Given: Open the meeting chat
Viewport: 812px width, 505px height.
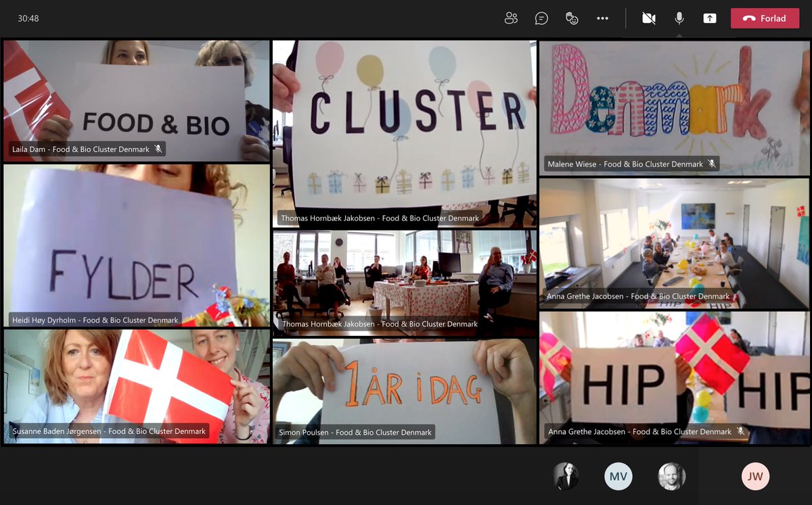Looking at the screenshot, I should pyautogui.click(x=541, y=18).
